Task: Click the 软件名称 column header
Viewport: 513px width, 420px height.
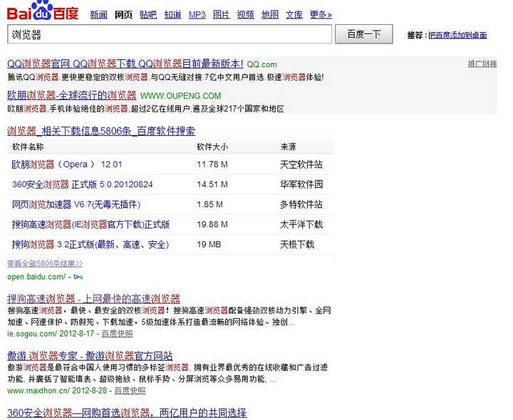Action: click(x=28, y=147)
